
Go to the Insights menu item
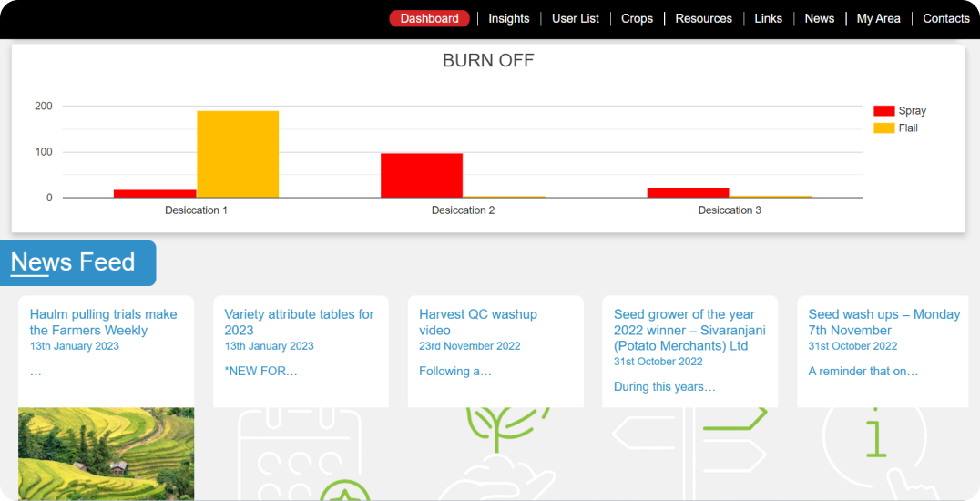coord(508,18)
